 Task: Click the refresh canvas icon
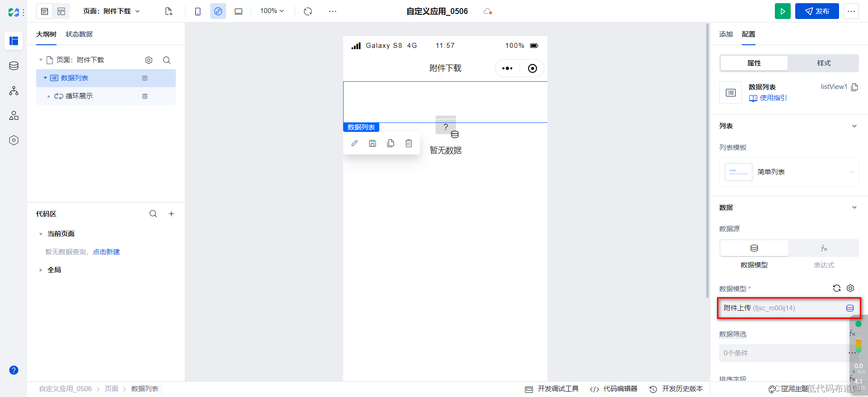click(308, 11)
